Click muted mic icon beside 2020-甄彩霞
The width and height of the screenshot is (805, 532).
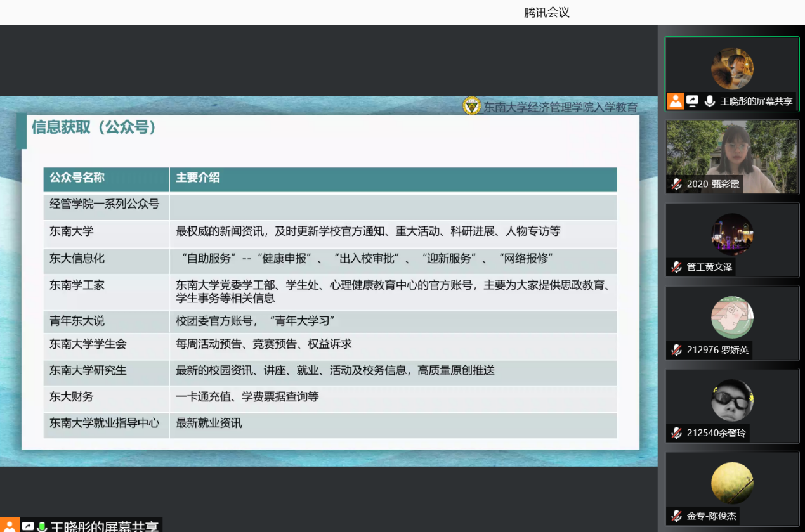tap(677, 184)
